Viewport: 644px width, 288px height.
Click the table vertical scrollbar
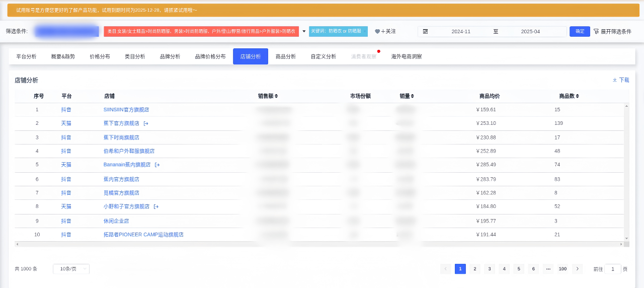[626, 172]
